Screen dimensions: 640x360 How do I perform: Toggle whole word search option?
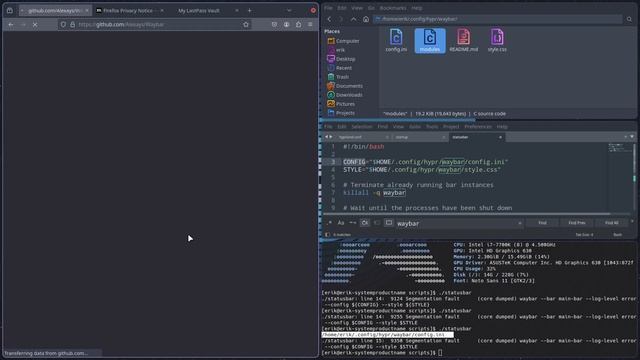point(353,223)
